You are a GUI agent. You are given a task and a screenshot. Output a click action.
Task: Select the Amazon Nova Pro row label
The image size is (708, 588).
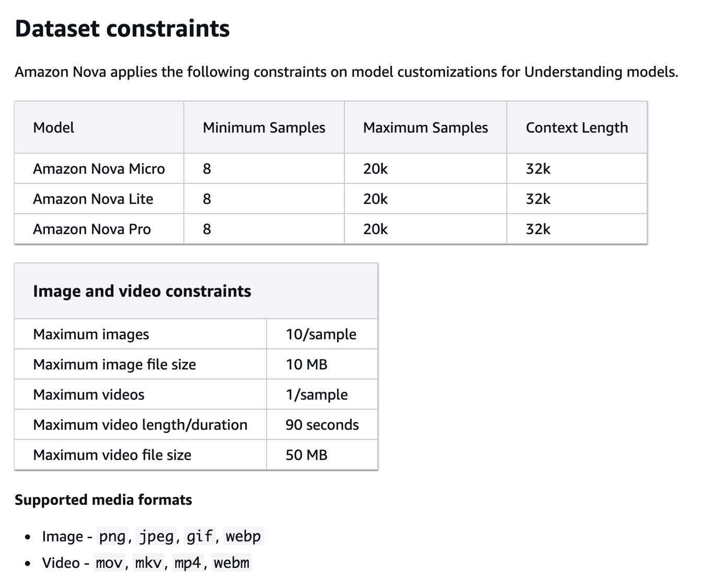(x=92, y=229)
